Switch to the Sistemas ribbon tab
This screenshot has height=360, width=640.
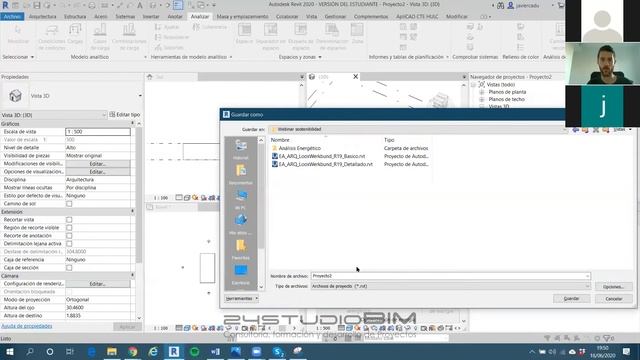click(x=125, y=17)
